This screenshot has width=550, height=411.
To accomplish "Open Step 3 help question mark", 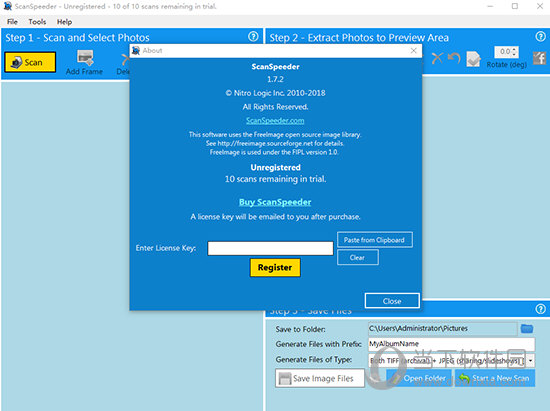I will [541, 309].
